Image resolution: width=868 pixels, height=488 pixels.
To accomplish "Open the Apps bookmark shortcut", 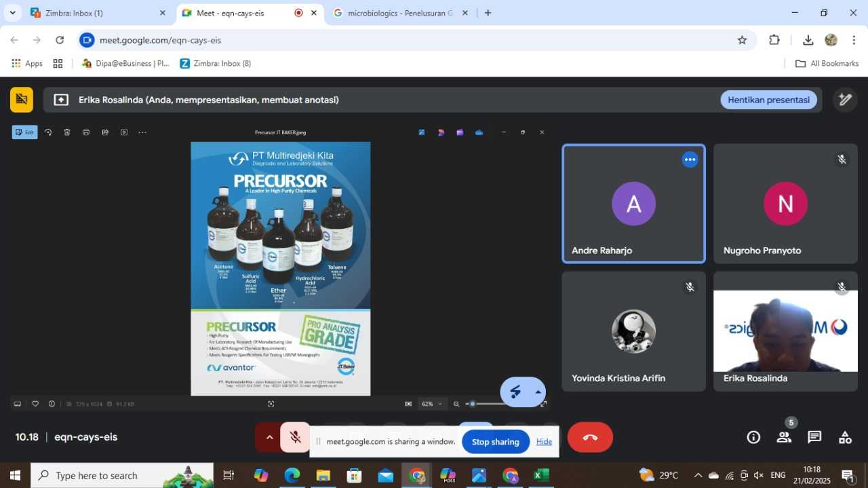I will (x=27, y=63).
